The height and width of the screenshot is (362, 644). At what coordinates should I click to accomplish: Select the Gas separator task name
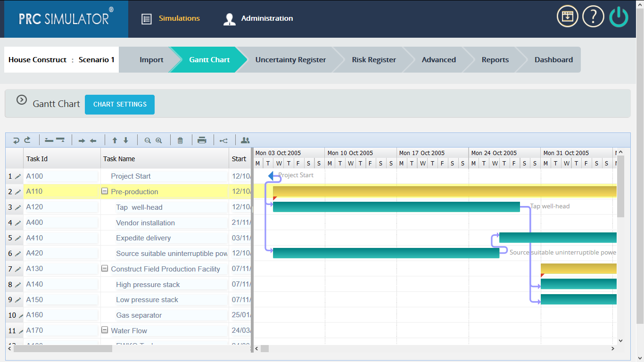click(139, 315)
